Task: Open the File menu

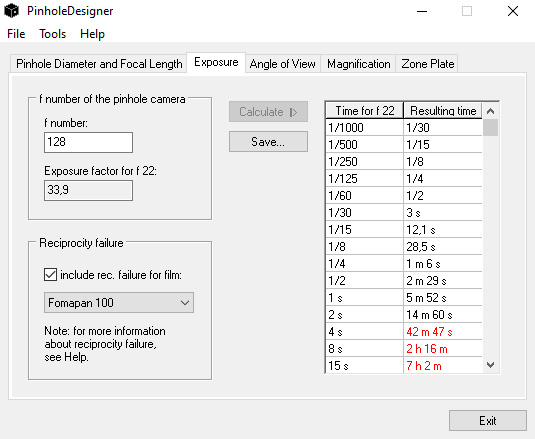Action: point(16,34)
